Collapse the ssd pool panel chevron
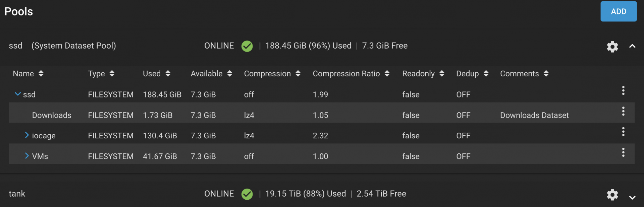The height and width of the screenshot is (207, 644). pos(632,46)
